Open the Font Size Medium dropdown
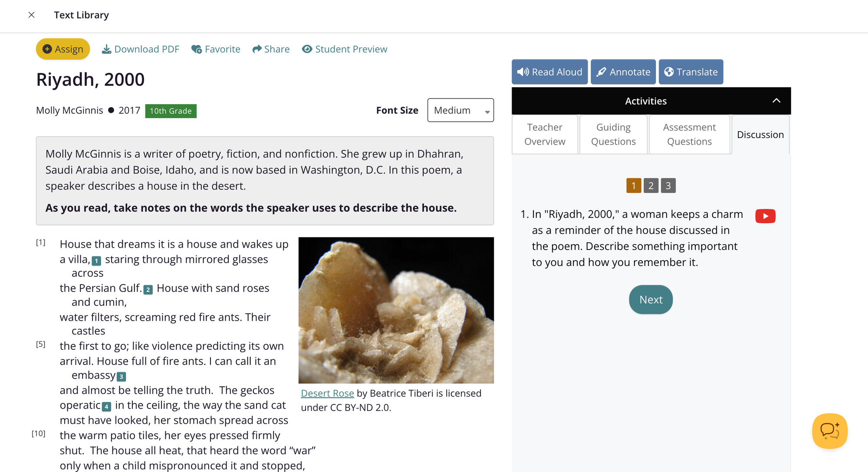This screenshot has height=472, width=868. (x=460, y=110)
